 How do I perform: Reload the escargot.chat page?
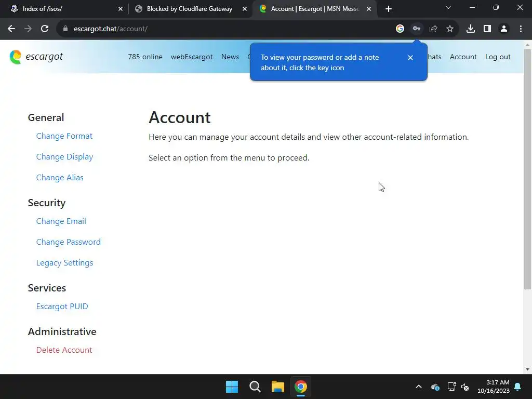pyautogui.click(x=45, y=29)
